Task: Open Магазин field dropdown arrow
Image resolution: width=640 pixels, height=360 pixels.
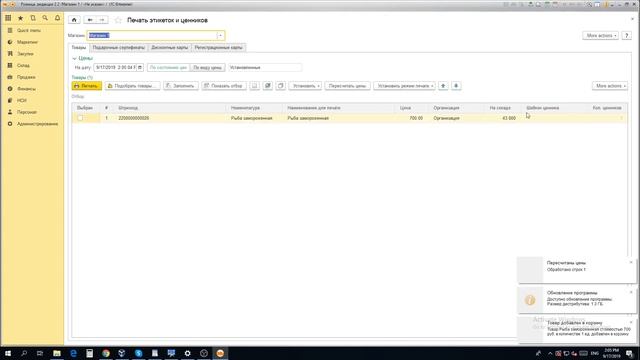Action: [220, 36]
